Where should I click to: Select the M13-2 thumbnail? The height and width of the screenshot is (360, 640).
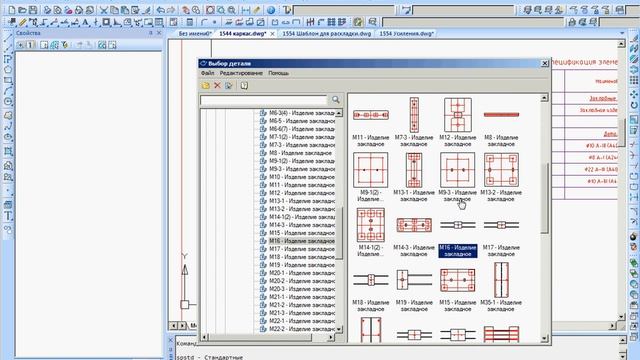click(501, 170)
